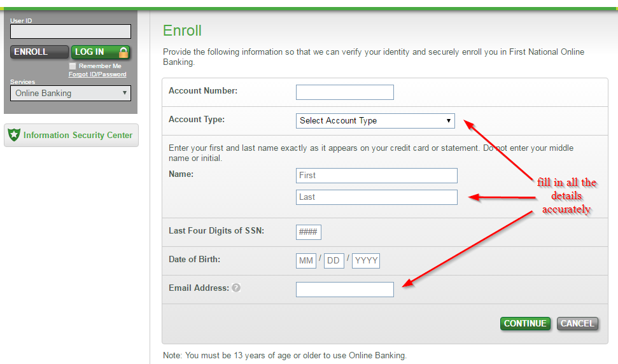Click the DD birth day field

pos(334,261)
